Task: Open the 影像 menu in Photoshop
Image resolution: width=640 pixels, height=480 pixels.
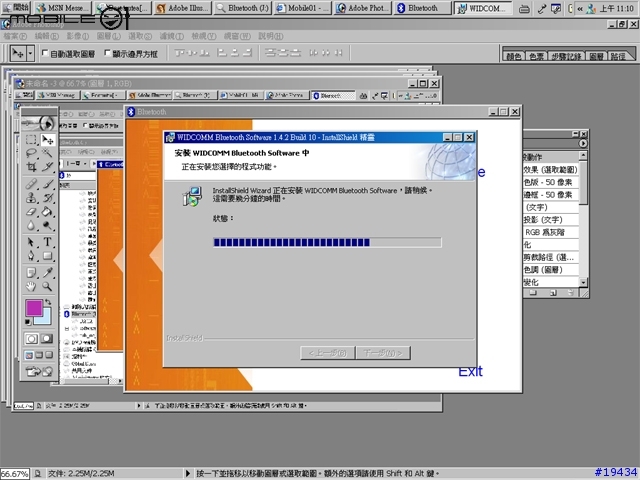Action: point(78,36)
